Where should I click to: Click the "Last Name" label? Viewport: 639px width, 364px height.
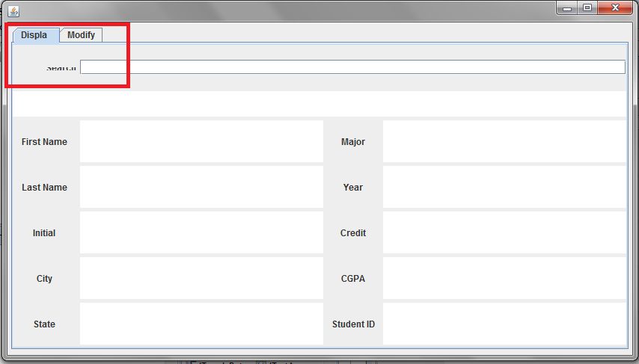click(x=44, y=188)
